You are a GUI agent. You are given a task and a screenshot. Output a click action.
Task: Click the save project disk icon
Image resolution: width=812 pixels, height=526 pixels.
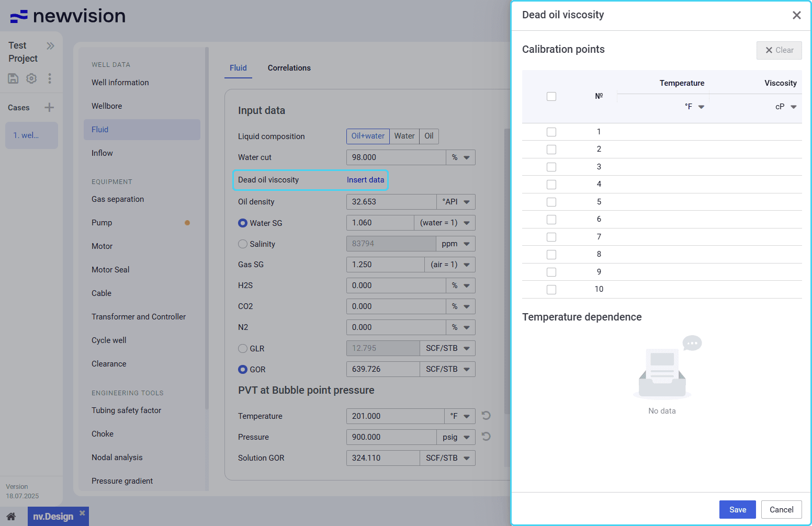13,78
